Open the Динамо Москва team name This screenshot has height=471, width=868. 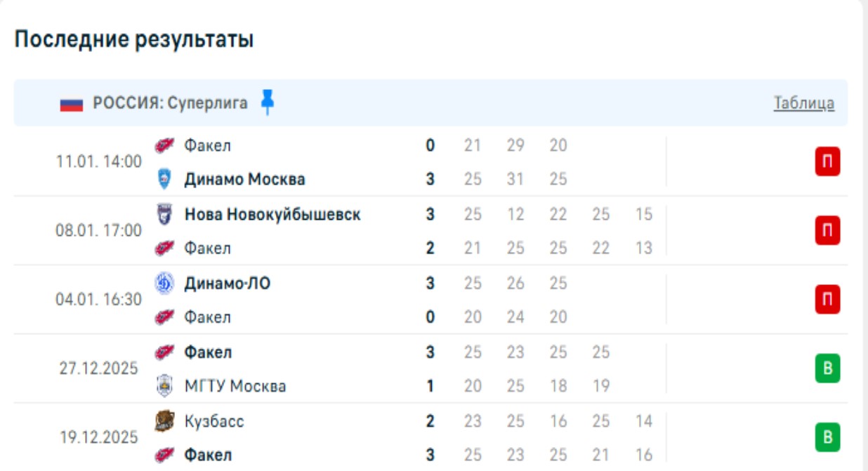click(244, 179)
